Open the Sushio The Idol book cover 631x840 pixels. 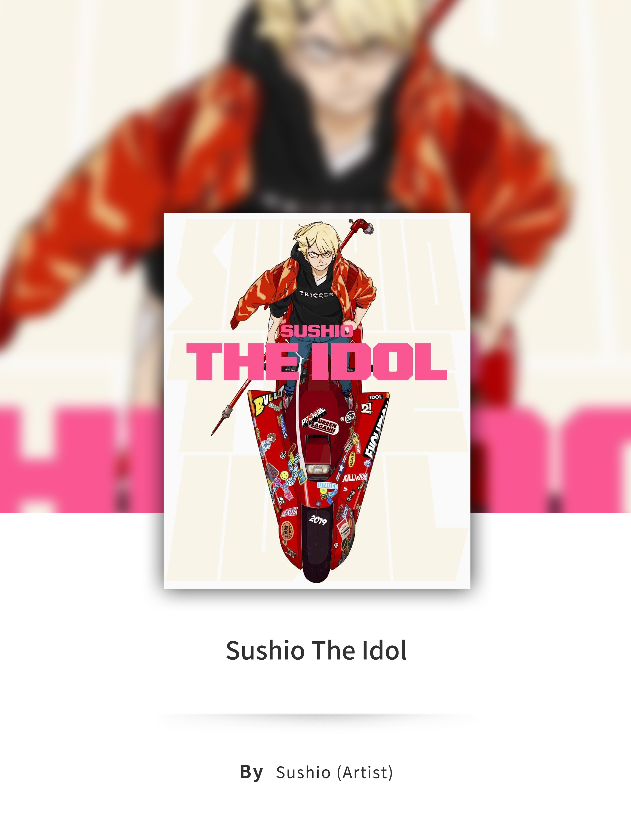pyautogui.click(x=317, y=401)
